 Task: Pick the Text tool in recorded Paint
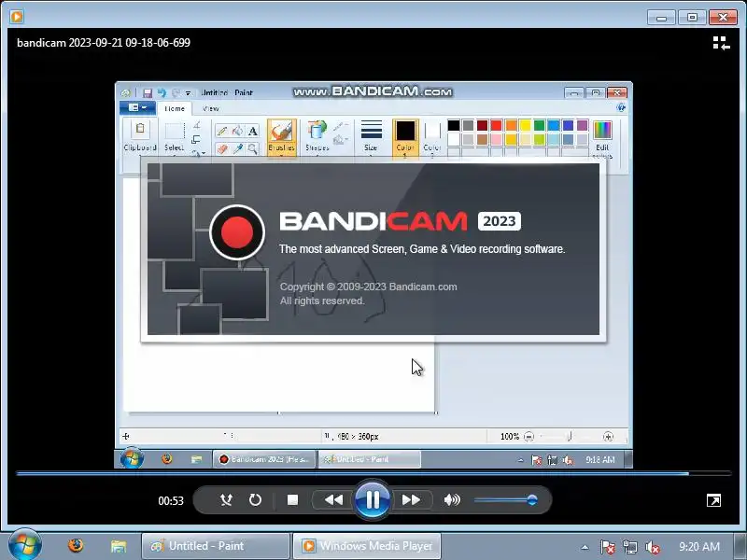[253, 131]
